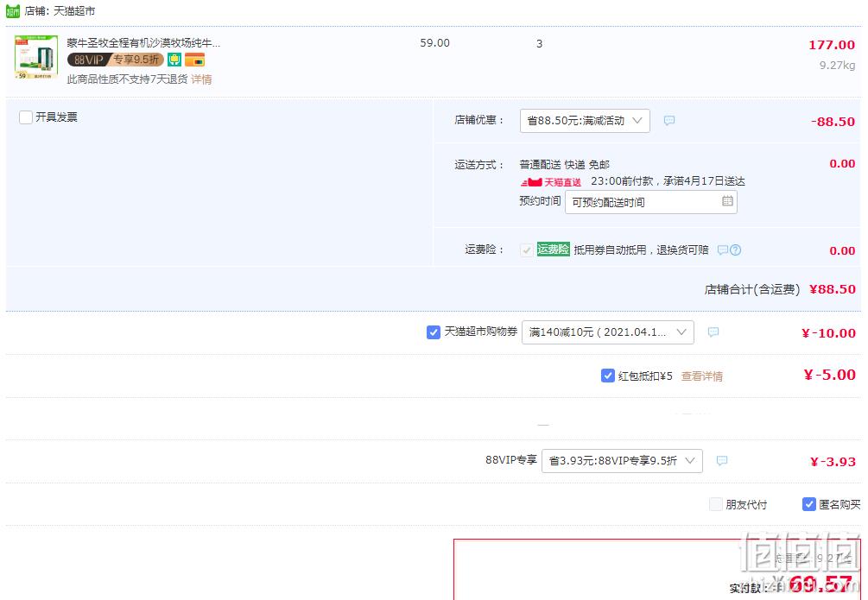The image size is (868, 600).
Task: Open the 省88.50元:满减活动 dropdown
Action: click(585, 121)
